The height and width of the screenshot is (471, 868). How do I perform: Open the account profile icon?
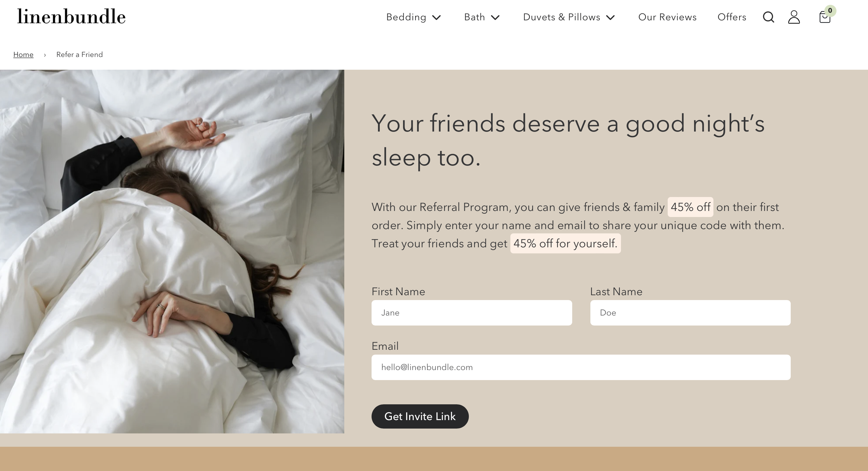(794, 17)
